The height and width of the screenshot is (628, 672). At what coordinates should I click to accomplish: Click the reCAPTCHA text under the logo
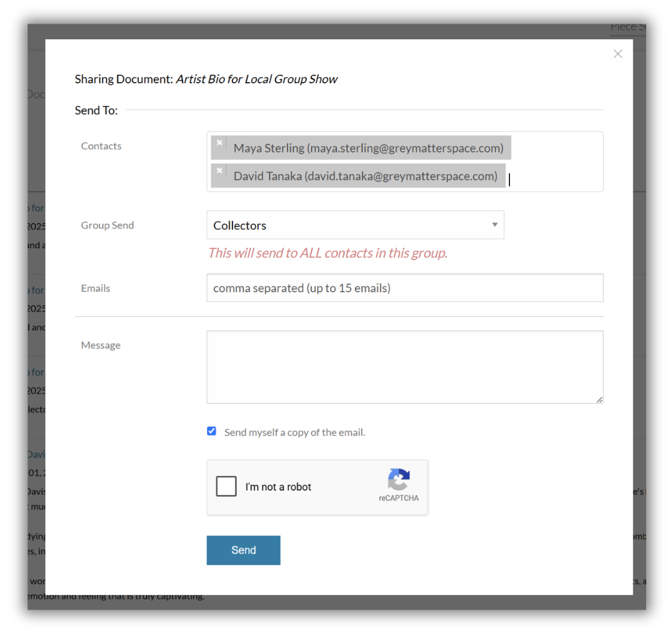point(399,498)
